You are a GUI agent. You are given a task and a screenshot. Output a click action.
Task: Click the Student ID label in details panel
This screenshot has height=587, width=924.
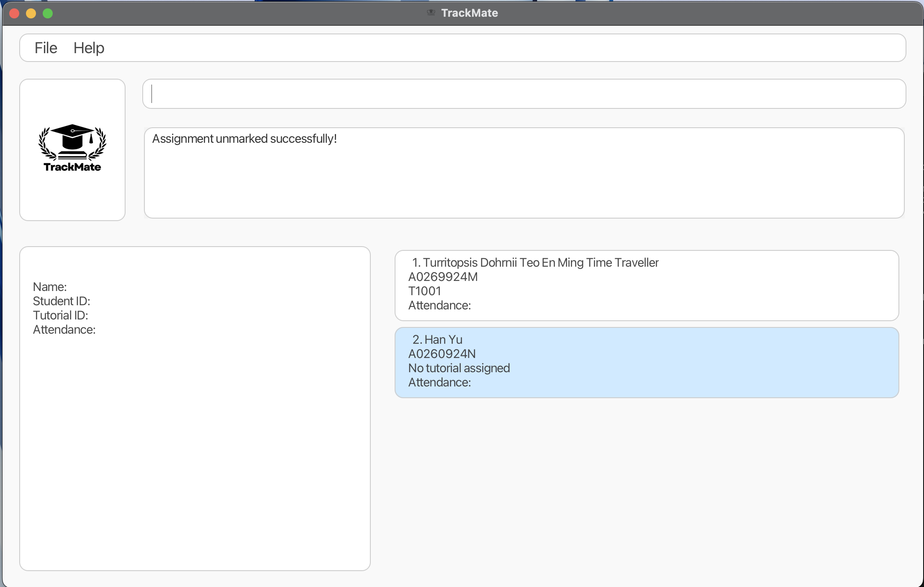click(x=62, y=301)
